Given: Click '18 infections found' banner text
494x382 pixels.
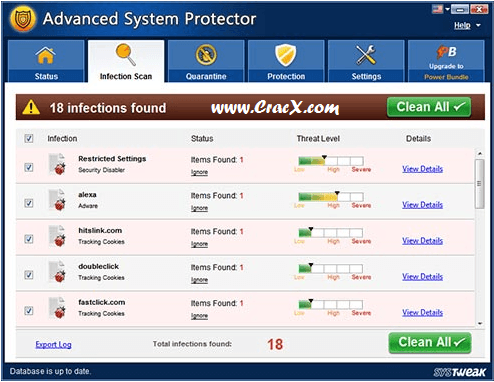Looking at the screenshot, I should pos(108,108).
